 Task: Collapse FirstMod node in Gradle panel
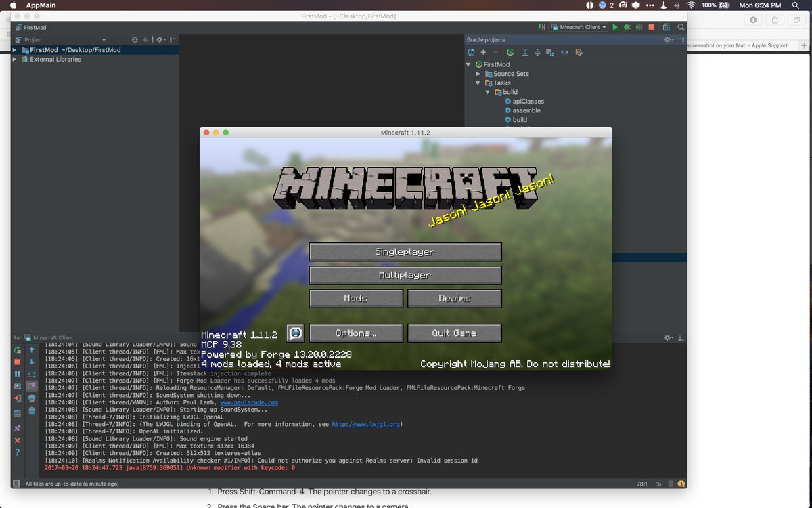click(x=469, y=65)
